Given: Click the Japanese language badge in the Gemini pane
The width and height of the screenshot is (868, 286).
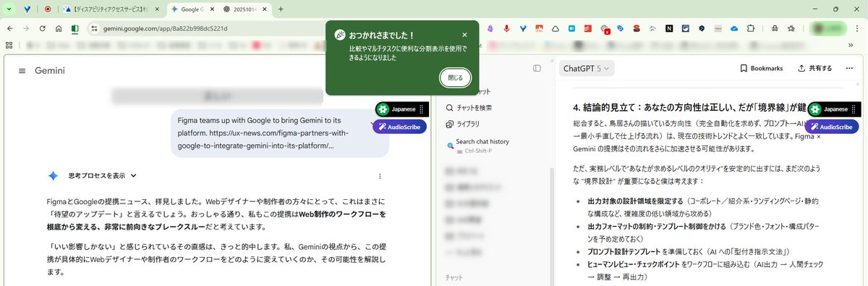Looking at the screenshot, I should pos(402,109).
